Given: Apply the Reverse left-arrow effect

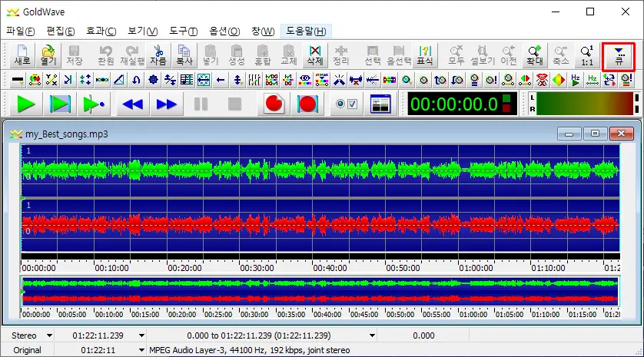Looking at the screenshot, I should (221, 80).
